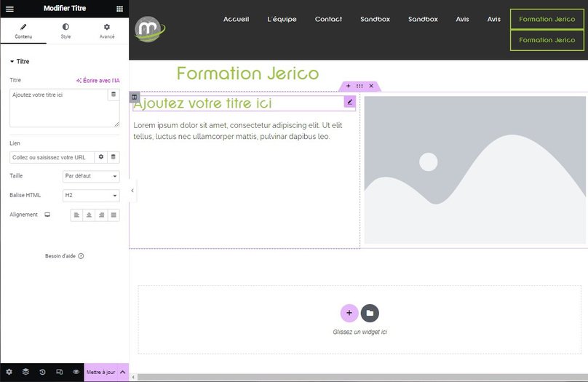
Task: Open the Balise HTML dropdown
Action: click(91, 195)
